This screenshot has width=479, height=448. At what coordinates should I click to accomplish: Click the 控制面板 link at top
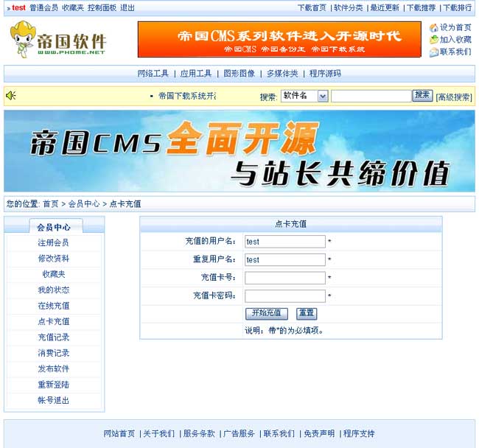102,7
